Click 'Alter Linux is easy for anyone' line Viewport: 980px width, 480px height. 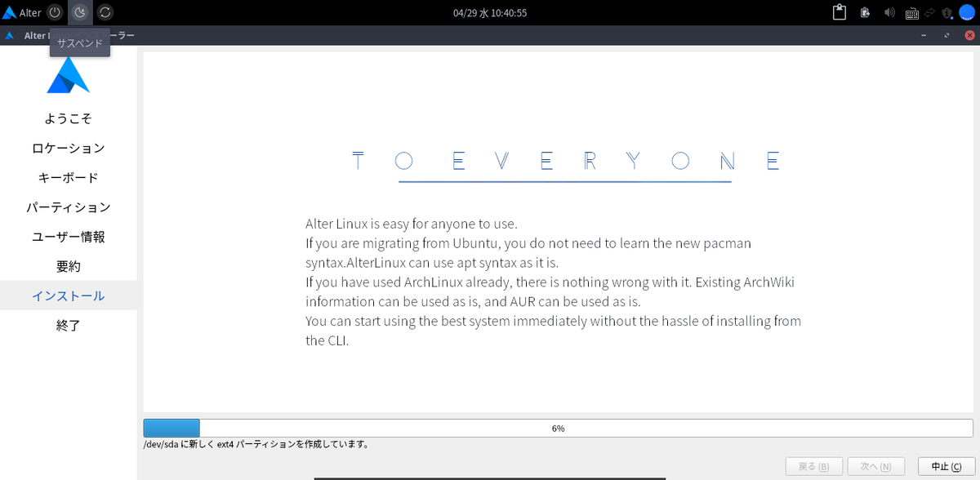pyautogui.click(x=412, y=224)
